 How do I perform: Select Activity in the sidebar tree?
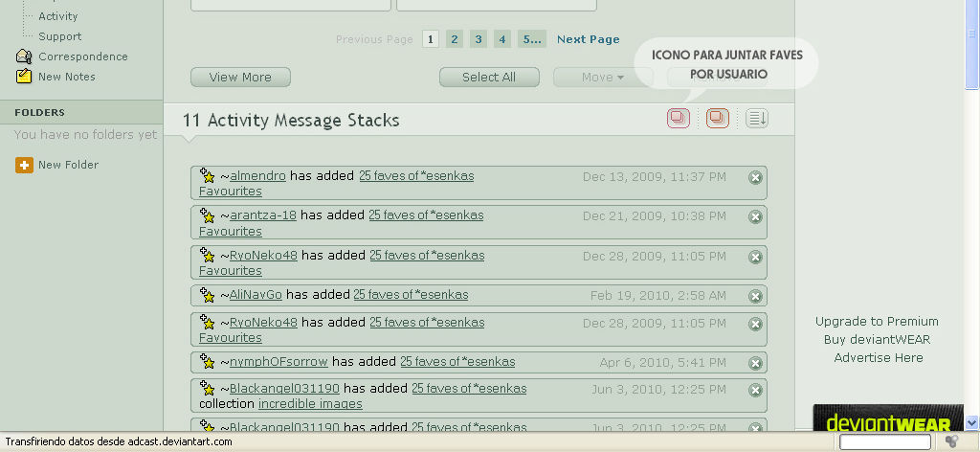pyautogui.click(x=58, y=16)
